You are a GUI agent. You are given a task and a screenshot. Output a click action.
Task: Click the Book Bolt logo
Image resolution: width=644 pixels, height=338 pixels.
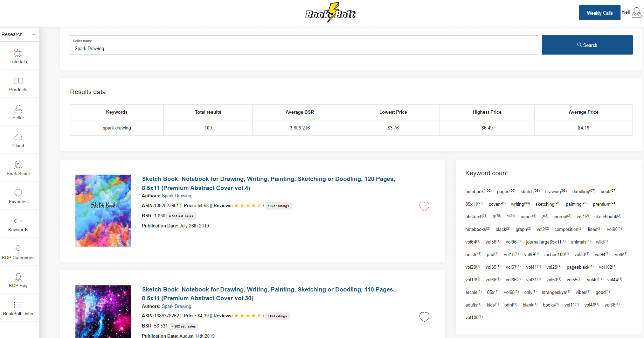tap(330, 13)
